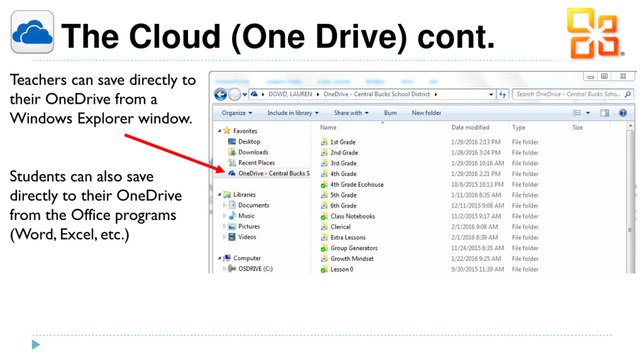The height and width of the screenshot is (362, 644).
Task: Select Recent Places under Favorites
Action: (x=256, y=163)
